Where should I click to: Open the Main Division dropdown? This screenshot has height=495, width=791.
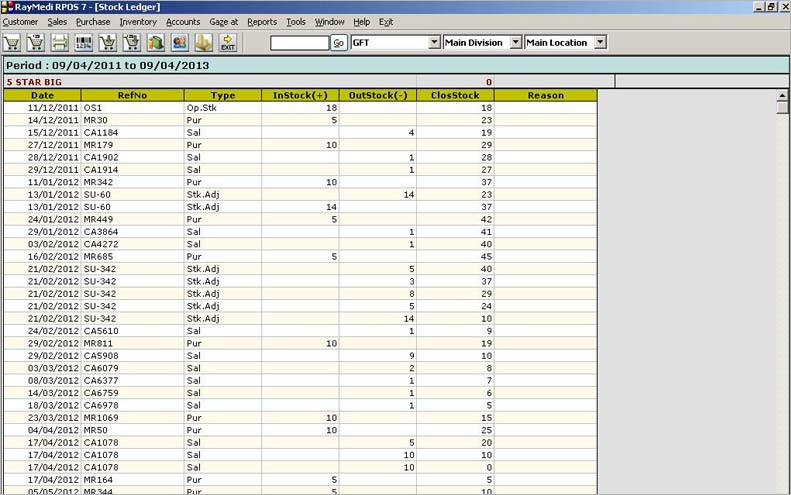pyautogui.click(x=516, y=42)
